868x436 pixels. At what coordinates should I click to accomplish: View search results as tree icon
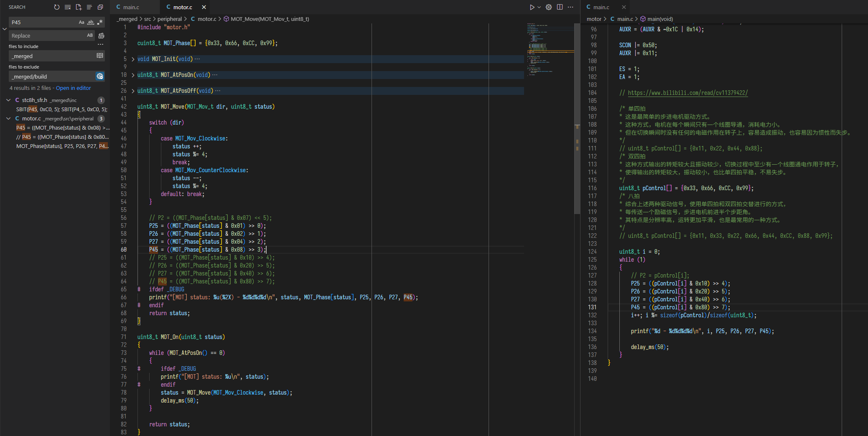coord(89,7)
